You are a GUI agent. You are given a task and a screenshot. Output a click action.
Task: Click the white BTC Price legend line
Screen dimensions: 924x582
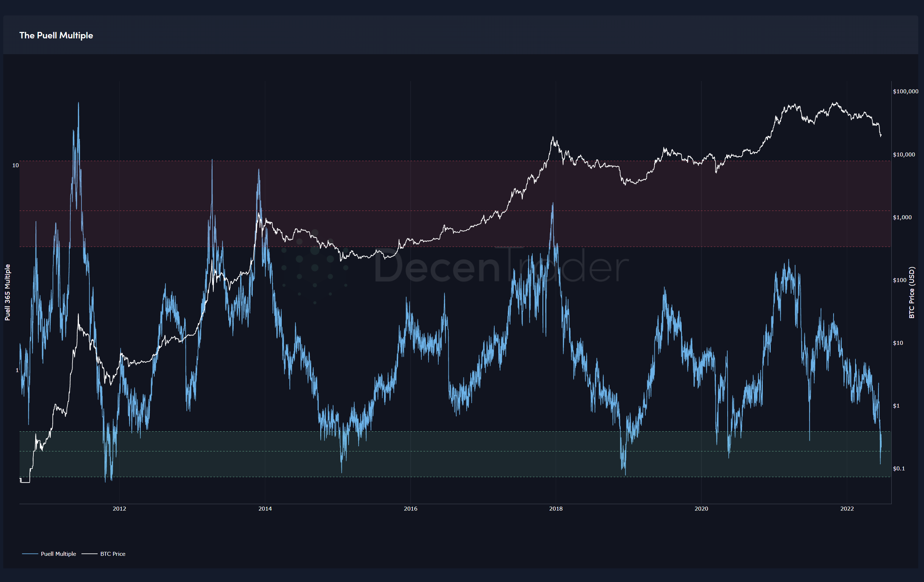tap(89, 554)
